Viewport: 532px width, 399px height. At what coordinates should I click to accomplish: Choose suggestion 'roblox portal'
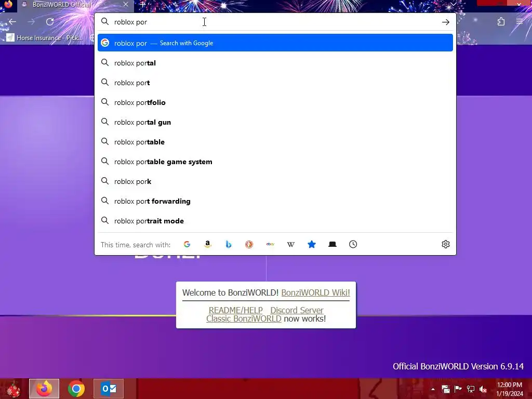275,63
